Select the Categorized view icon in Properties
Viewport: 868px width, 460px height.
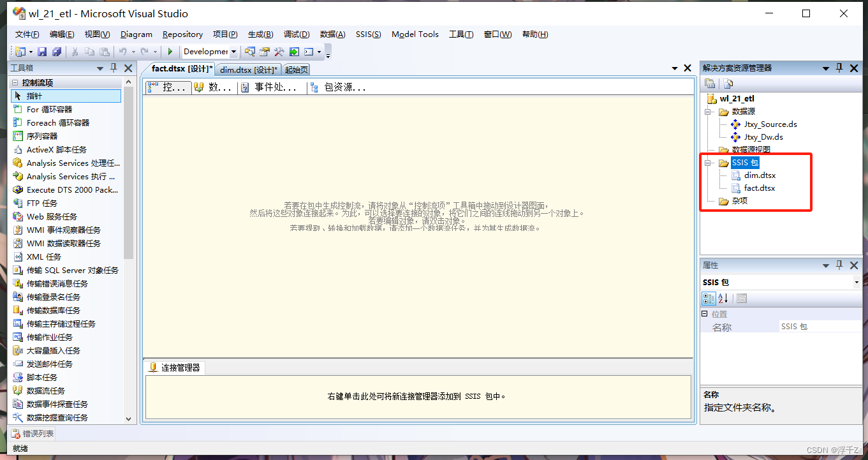709,298
